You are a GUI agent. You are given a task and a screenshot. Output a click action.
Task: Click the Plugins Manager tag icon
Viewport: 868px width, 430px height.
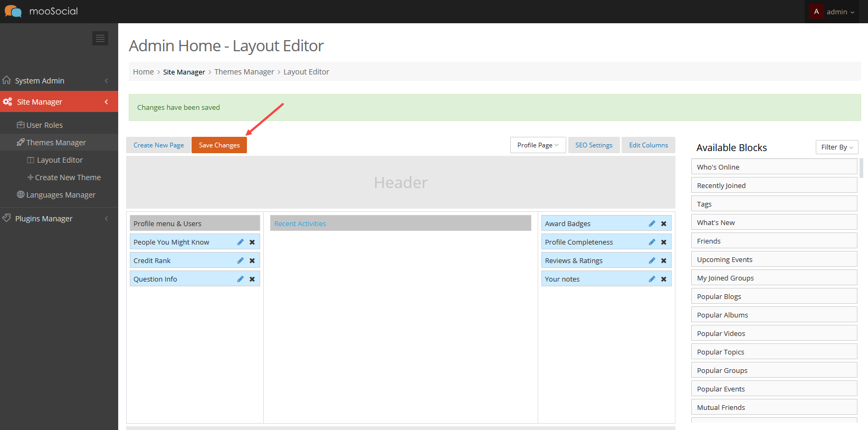(7, 218)
